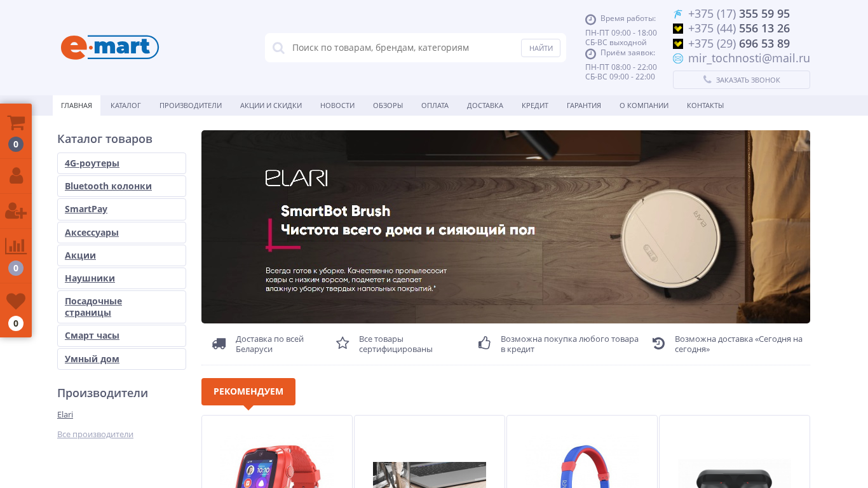868x488 pixels.
Task: Go to the Доставка menu item
Action: coord(485,105)
